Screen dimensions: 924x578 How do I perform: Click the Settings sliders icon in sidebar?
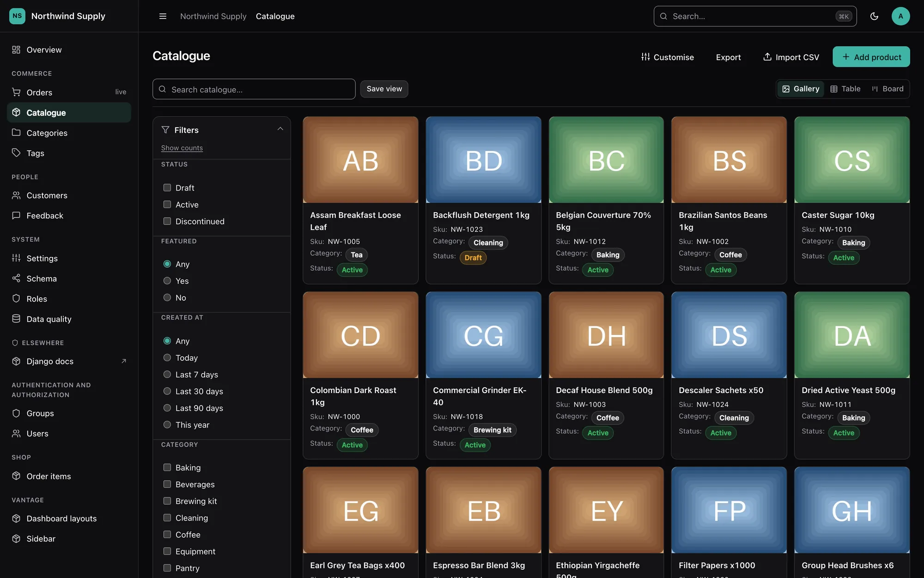click(x=16, y=258)
